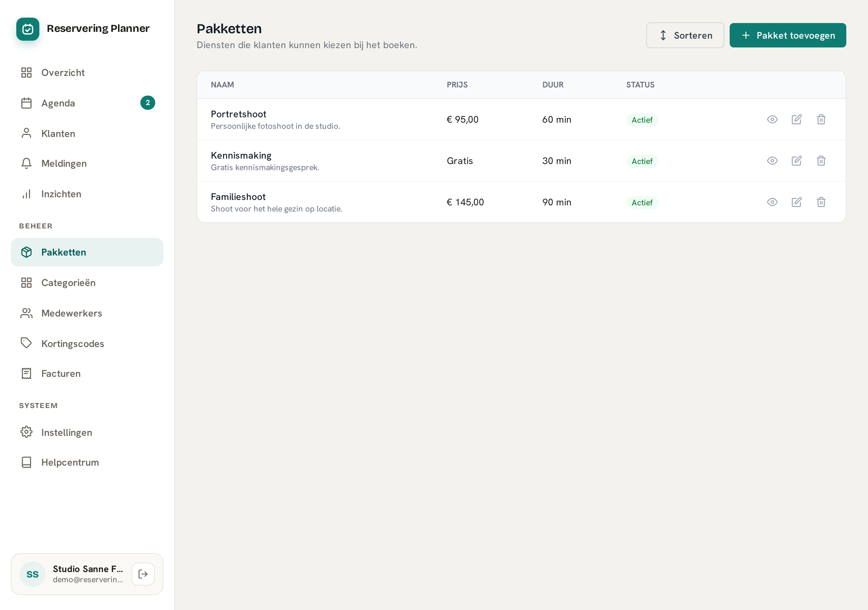Click the Actief status badge for Familieshoot
The width and height of the screenshot is (868, 610).
click(642, 203)
